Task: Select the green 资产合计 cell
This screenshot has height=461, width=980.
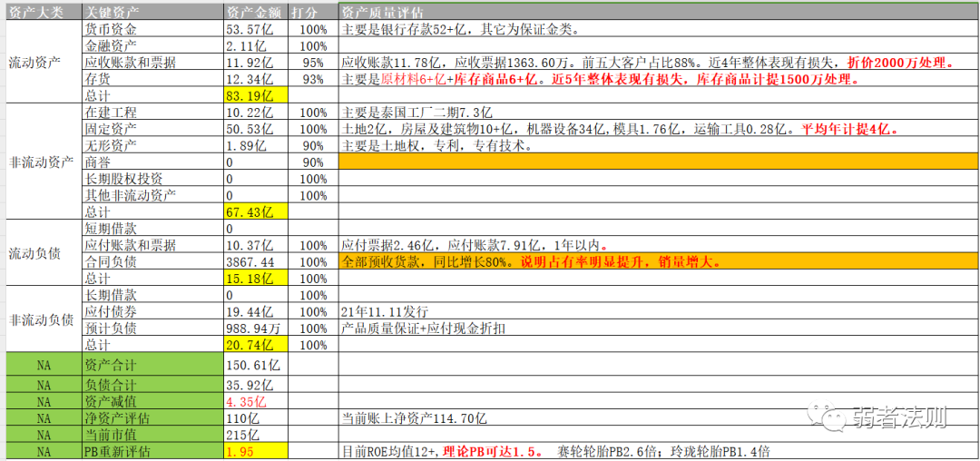Action: click(x=153, y=362)
